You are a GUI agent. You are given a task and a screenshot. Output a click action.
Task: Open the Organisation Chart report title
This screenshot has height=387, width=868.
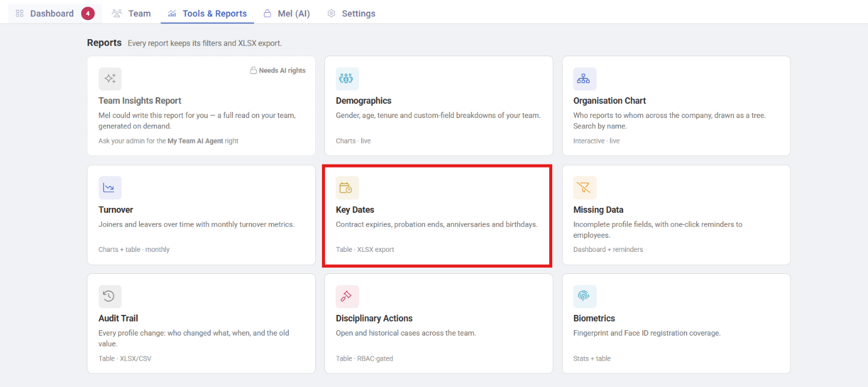point(610,101)
